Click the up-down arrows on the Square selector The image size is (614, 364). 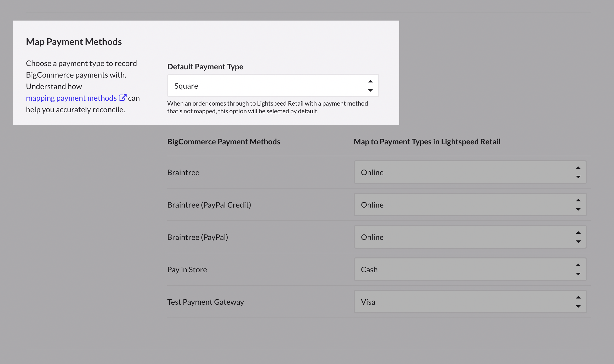[x=370, y=86]
